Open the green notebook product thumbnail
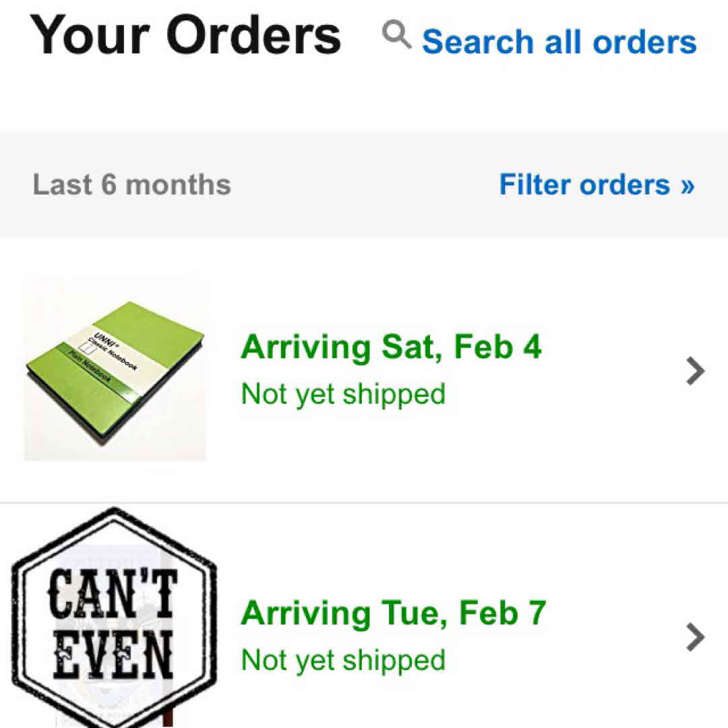 click(115, 367)
